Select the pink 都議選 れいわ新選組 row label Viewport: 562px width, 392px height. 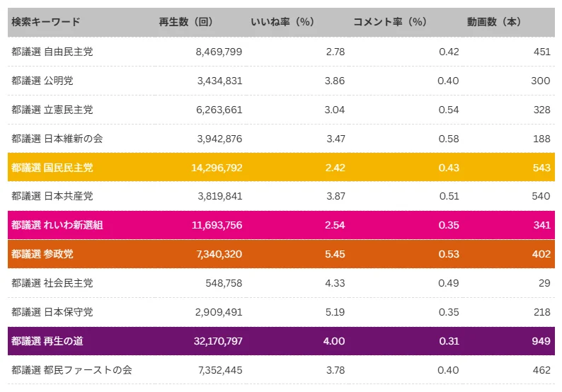pyautogui.click(x=57, y=226)
